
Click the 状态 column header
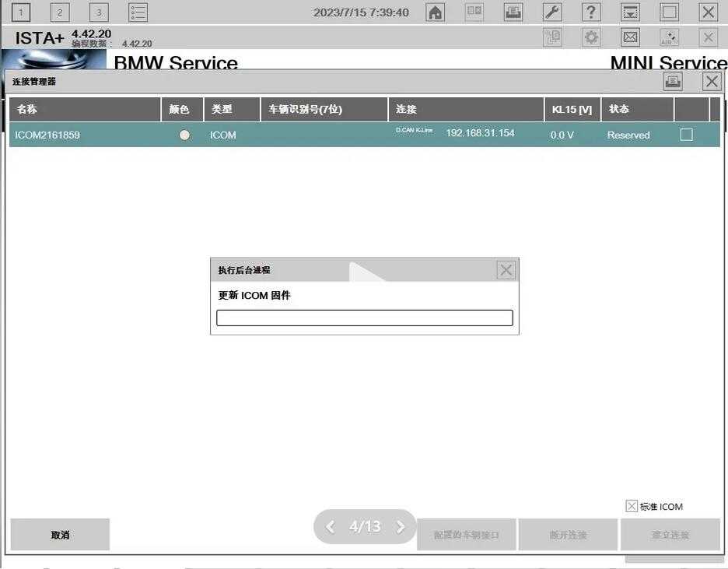tap(638, 110)
